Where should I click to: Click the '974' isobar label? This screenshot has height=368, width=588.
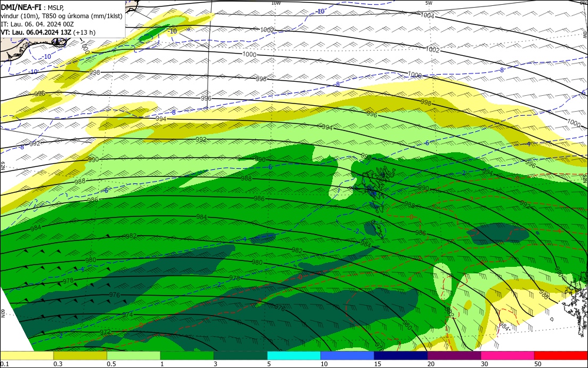tap(128, 315)
